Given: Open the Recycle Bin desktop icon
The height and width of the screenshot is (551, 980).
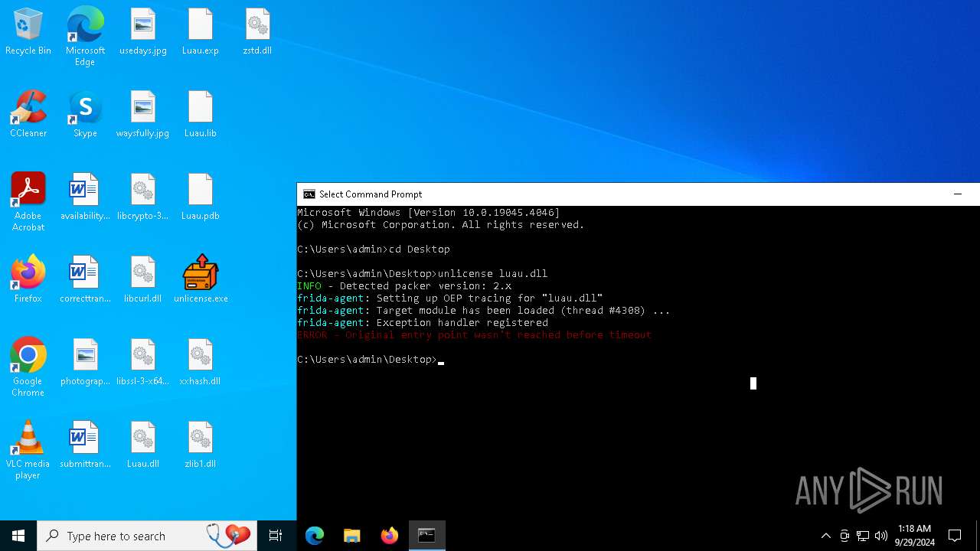Looking at the screenshot, I should pos(28,32).
